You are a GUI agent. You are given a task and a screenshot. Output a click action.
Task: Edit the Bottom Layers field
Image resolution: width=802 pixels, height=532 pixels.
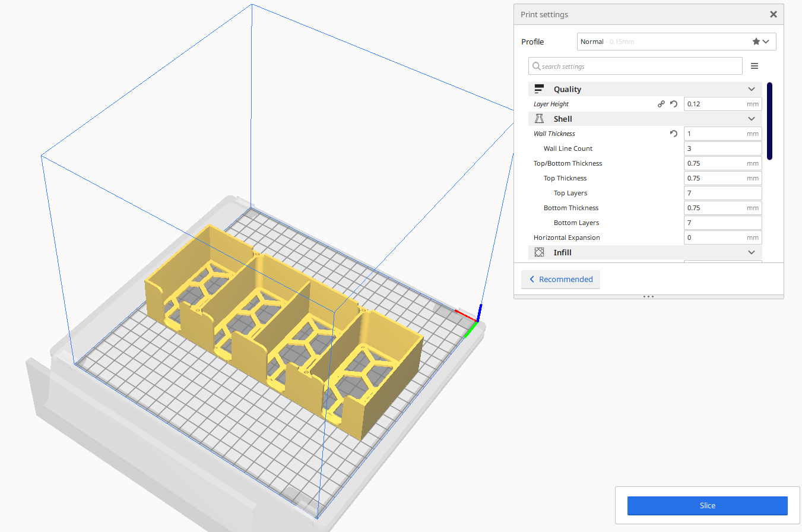click(x=722, y=223)
